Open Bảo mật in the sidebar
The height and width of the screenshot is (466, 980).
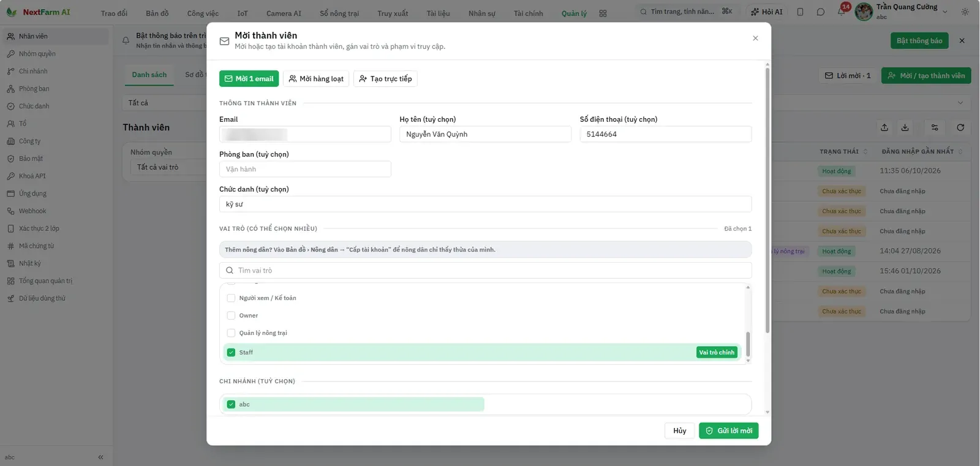(x=55, y=159)
